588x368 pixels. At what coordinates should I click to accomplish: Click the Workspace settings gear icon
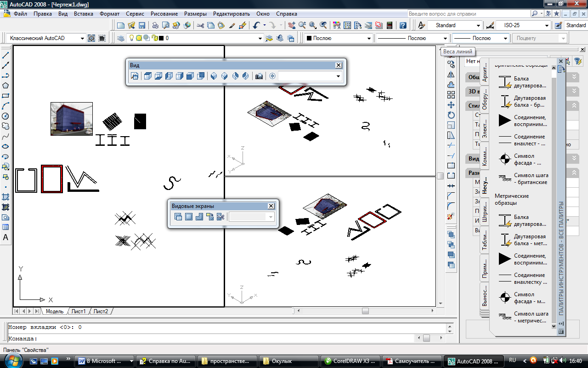[91, 38]
